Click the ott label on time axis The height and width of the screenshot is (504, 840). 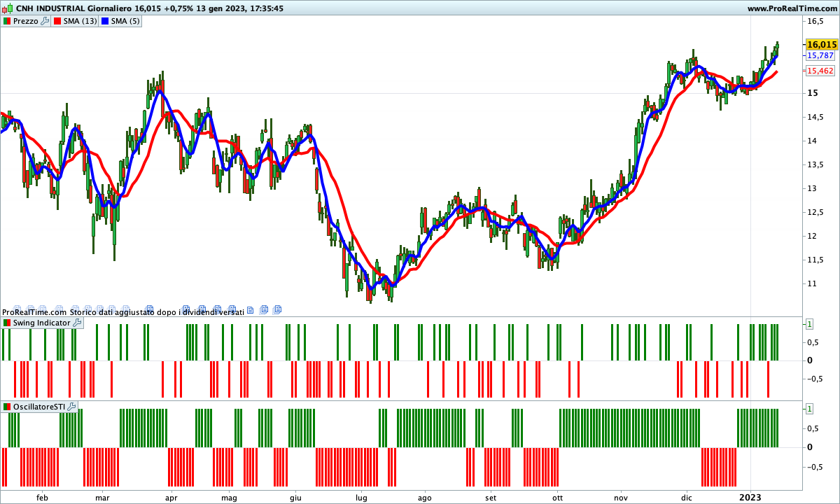tap(557, 497)
